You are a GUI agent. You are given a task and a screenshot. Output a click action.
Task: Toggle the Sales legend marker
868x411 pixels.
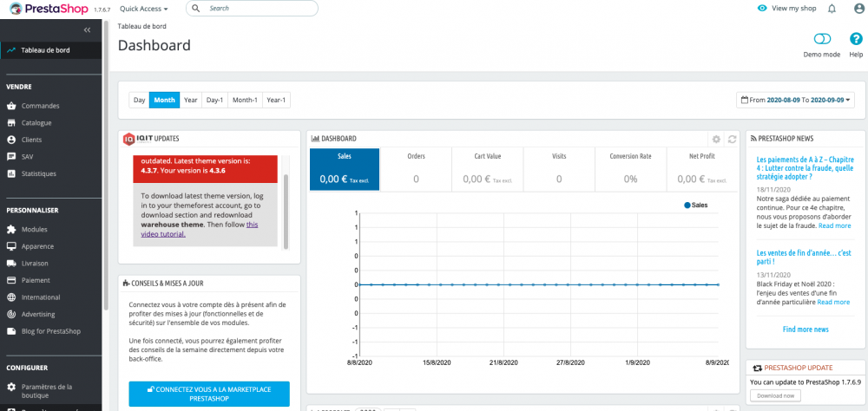[x=687, y=205]
